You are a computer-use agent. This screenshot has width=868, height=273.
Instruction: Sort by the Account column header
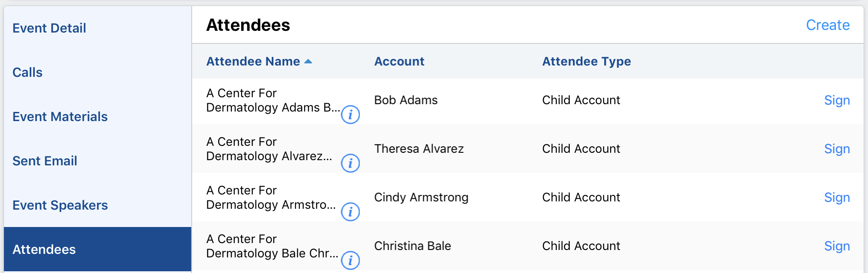pyautogui.click(x=399, y=62)
